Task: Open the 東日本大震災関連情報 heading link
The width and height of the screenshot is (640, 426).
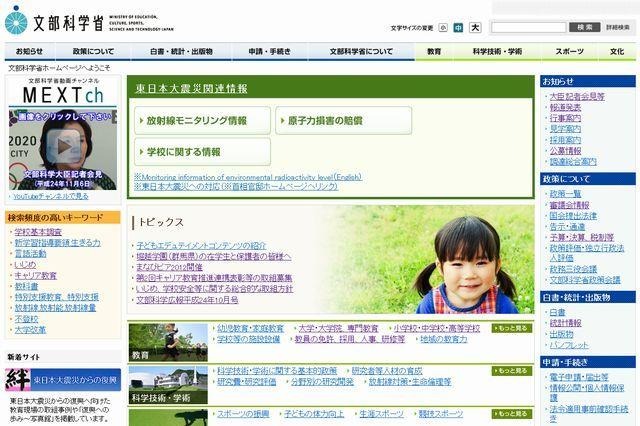Action: [x=191, y=89]
